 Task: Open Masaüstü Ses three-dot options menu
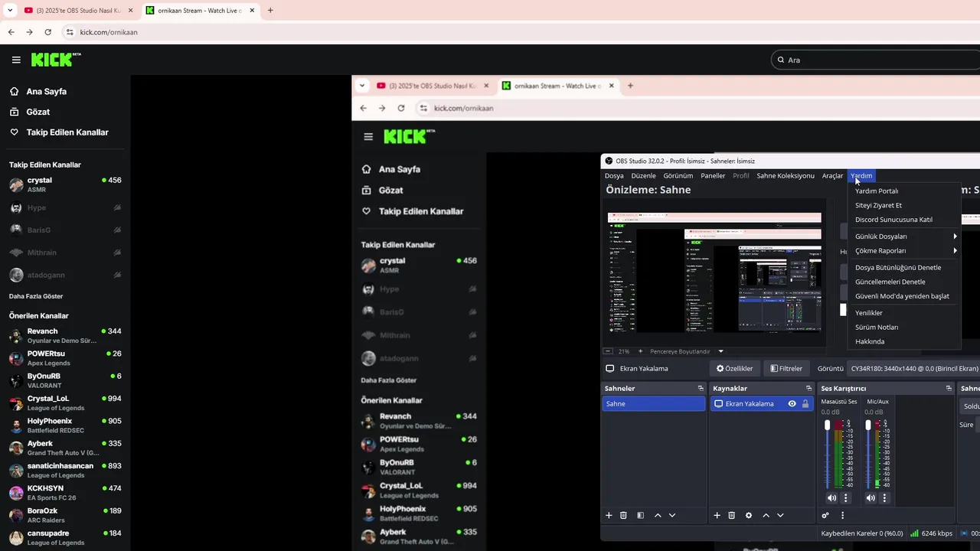846,498
